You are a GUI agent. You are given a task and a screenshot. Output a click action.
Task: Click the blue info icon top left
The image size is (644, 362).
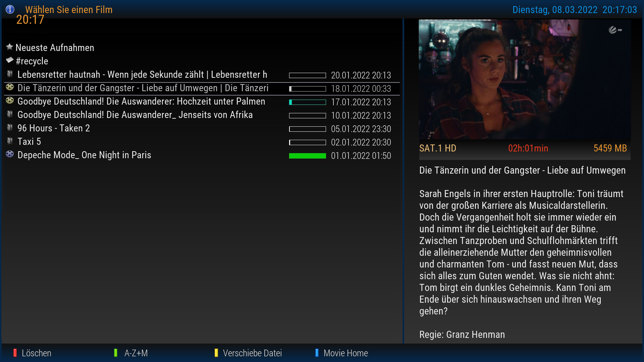tap(10, 9)
